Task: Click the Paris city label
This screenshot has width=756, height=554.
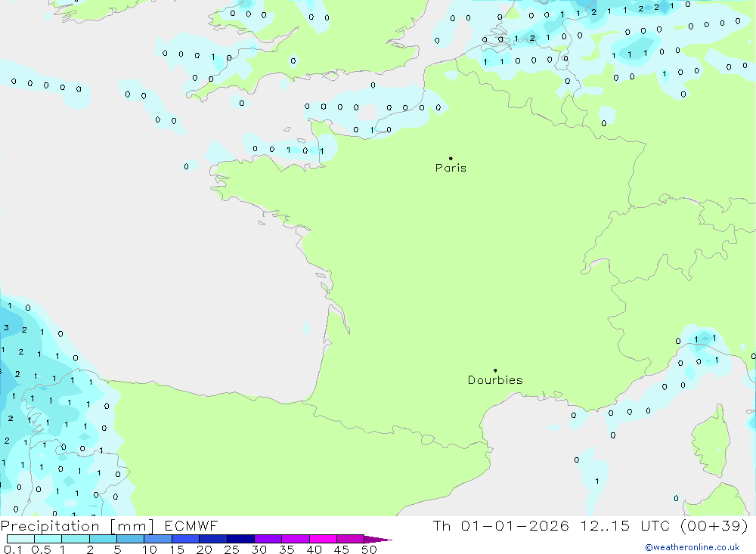Action: point(451,168)
